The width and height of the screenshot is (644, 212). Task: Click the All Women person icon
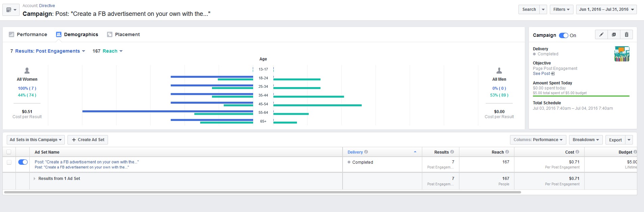point(27,71)
